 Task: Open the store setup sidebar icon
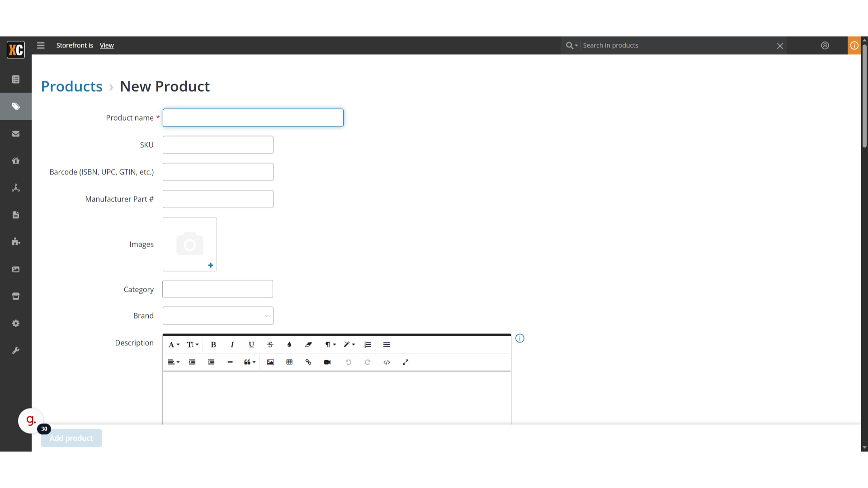(x=16, y=296)
